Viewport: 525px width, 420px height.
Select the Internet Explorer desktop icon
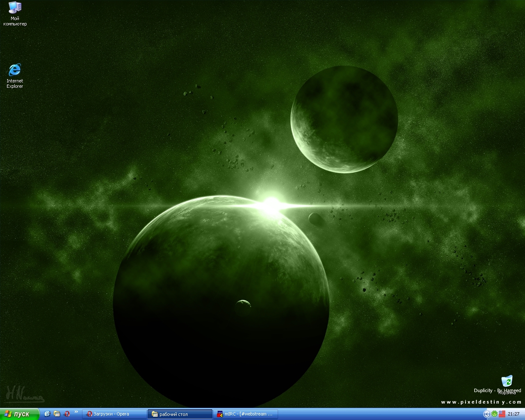tap(15, 70)
